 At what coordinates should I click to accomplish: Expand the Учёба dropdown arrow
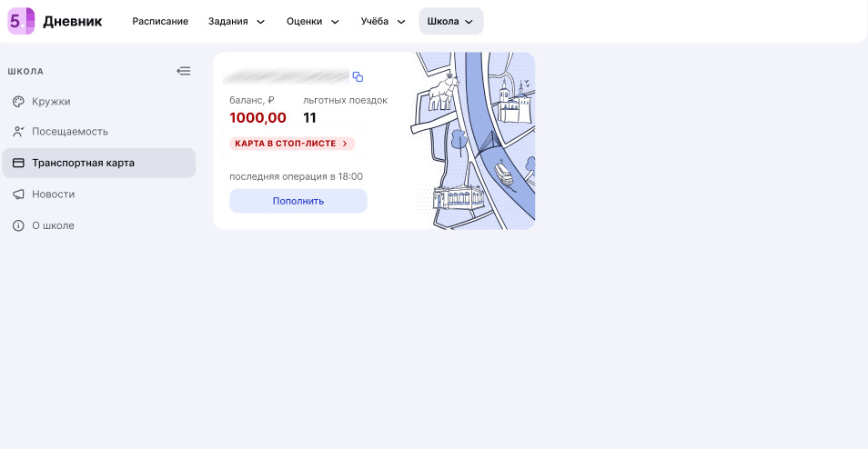point(401,22)
